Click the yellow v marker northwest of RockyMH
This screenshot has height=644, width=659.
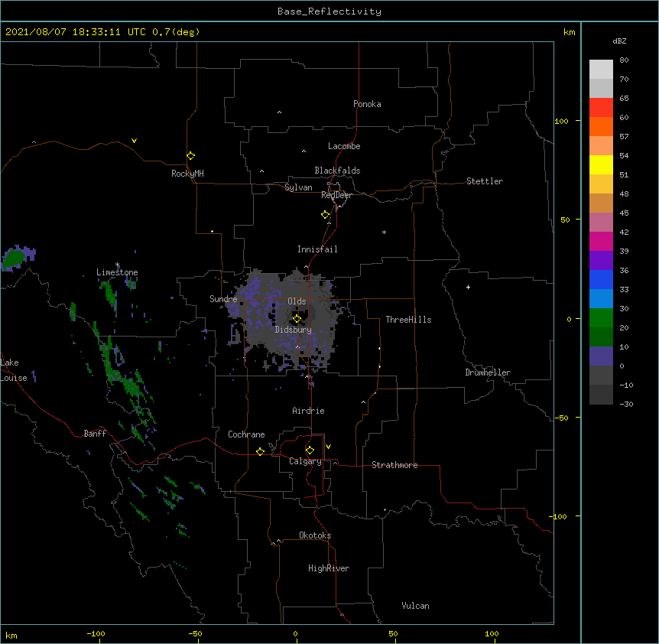click(134, 141)
